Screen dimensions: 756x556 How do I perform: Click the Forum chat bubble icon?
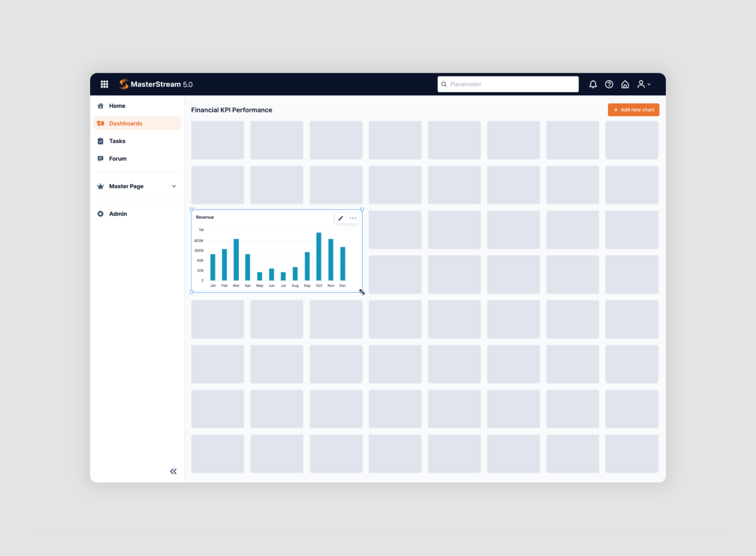pos(100,158)
